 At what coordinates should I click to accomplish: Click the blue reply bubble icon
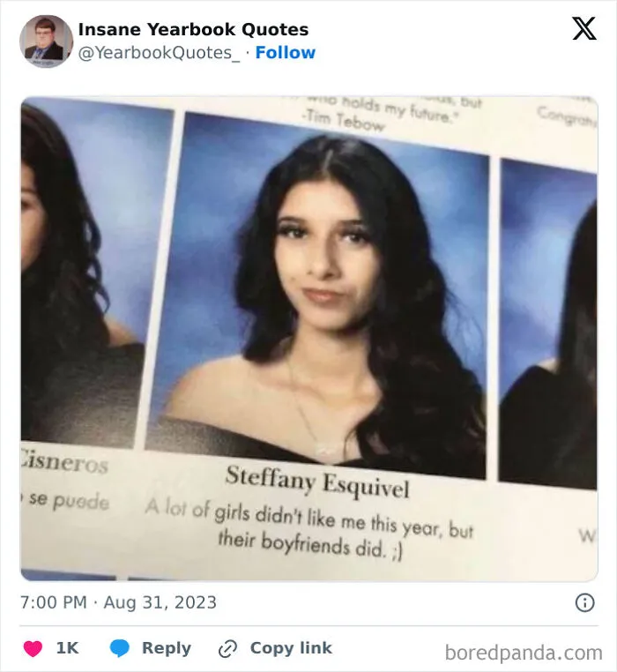120,648
